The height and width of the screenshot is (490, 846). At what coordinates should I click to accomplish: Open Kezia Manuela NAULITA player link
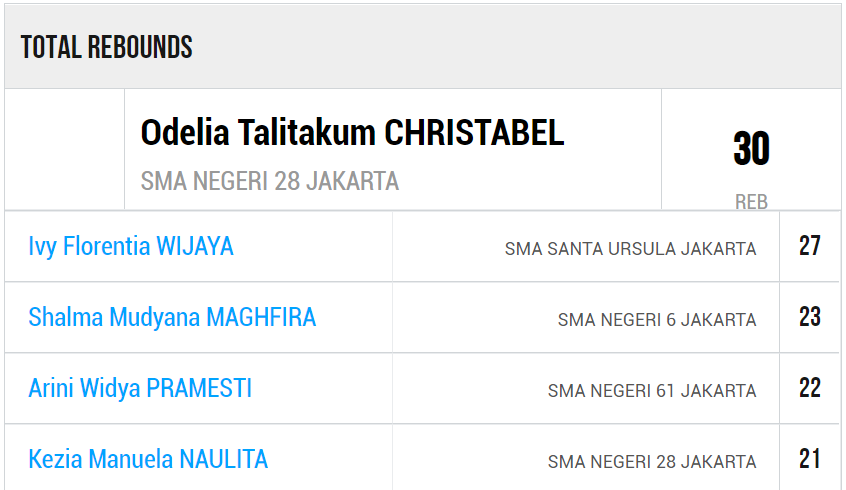[x=148, y=460]
